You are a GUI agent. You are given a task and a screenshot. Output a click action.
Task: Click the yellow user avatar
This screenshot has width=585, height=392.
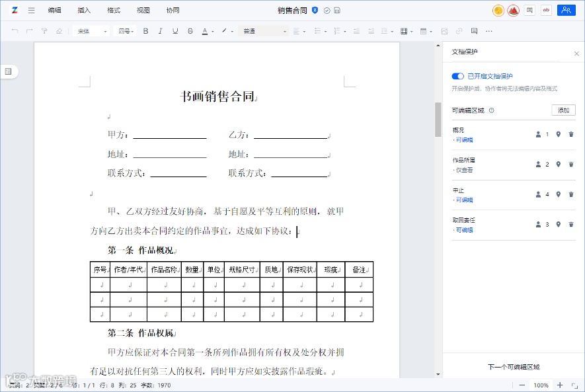[498, 11]
